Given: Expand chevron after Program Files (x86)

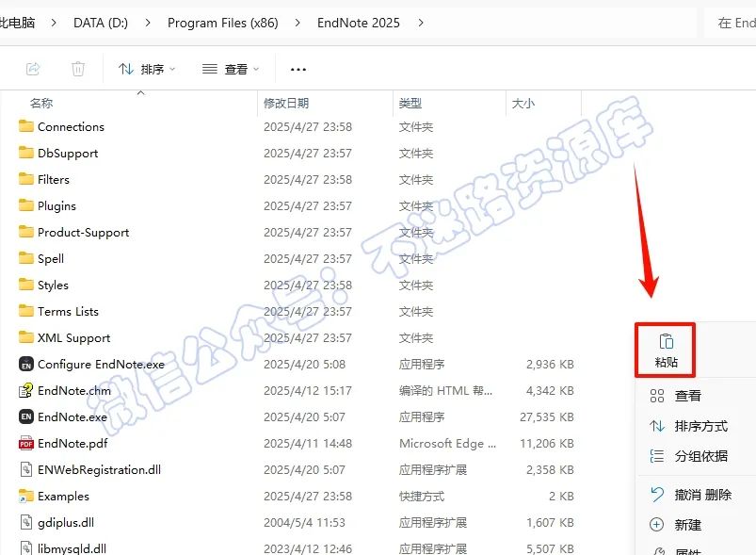Looking at the screenshot, I should [298, 23].
